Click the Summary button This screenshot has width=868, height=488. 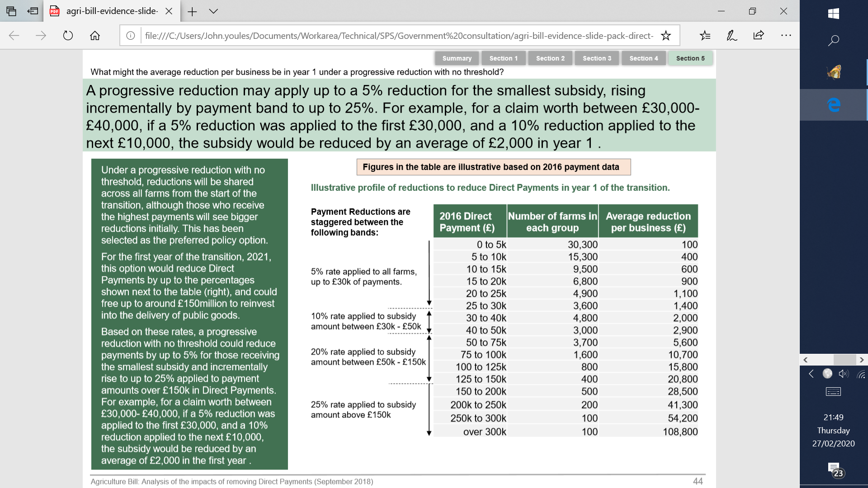point(457,58)
